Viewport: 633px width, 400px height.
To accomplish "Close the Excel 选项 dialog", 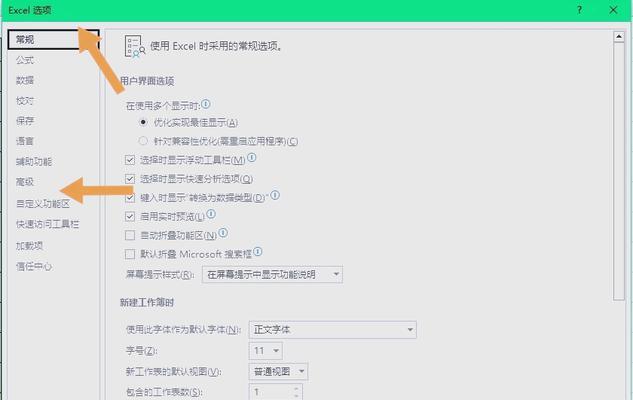I will [613, 10].
